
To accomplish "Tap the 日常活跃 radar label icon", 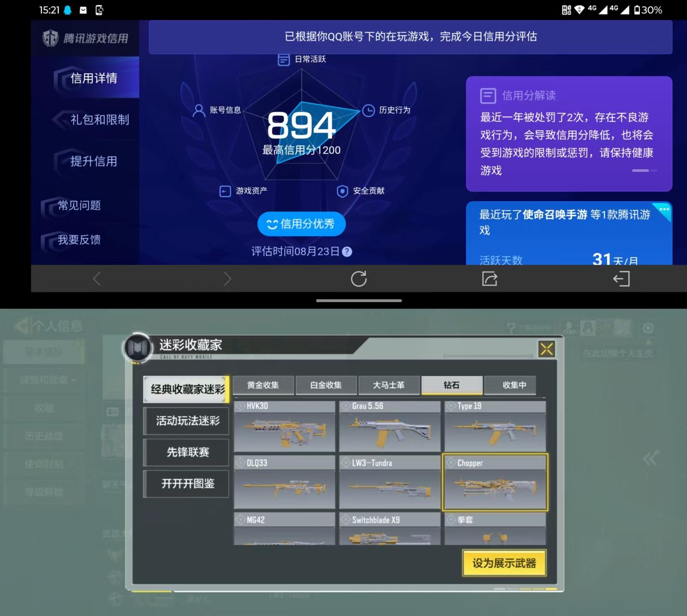I will point(284,60).
